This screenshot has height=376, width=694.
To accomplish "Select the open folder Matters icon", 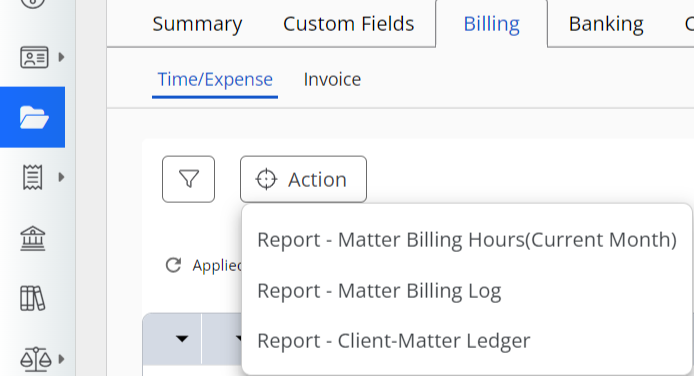I will click(x=34, y=117).
